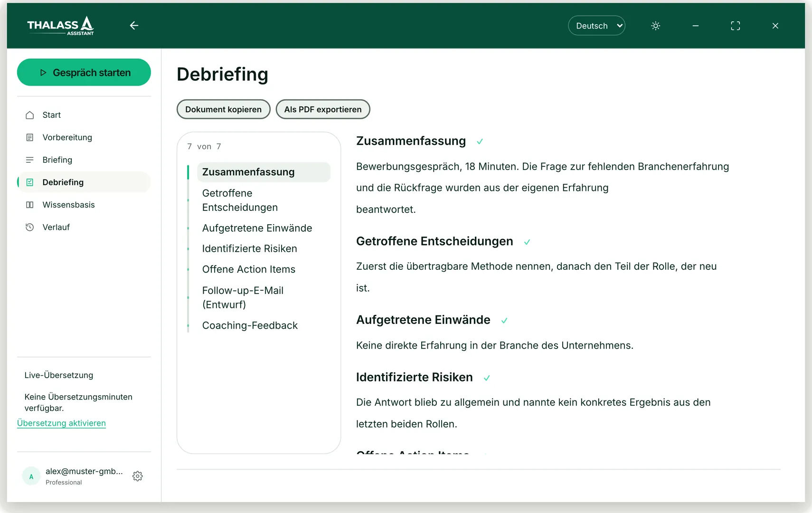
Task: Click the lines icon beside Briefing
Action: click(x=30, y=160)
